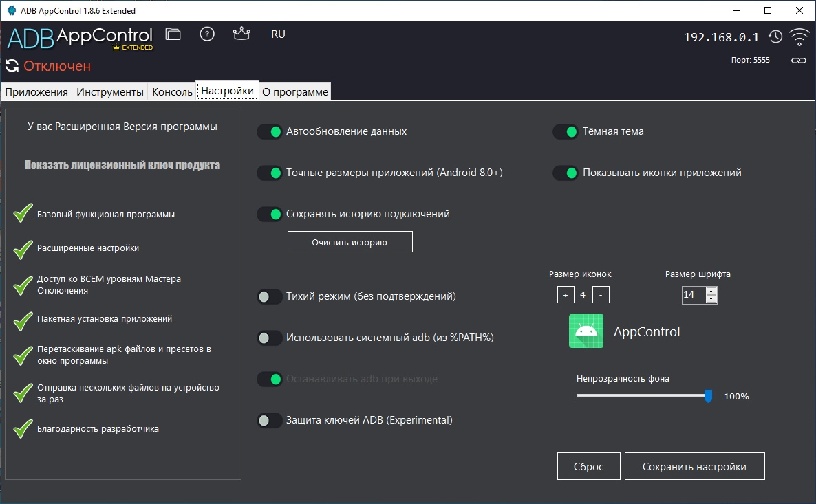The height and width of the screenshot is (504, 816).
Task: Open the crown Extended version icon
Action: [241, 34]
